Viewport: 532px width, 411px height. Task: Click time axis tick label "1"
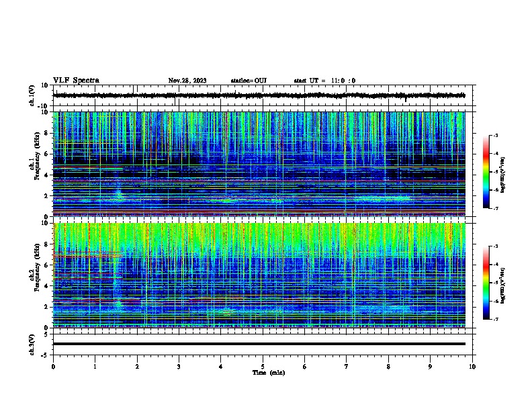coord(95,367)
